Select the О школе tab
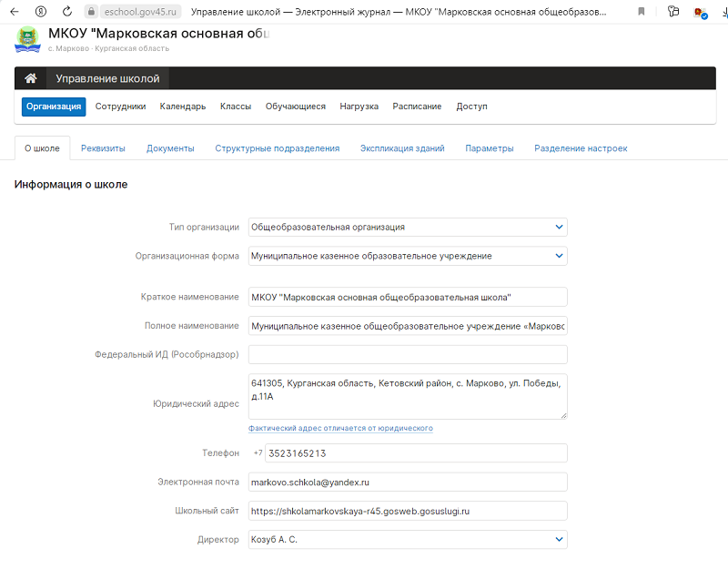728x569 pixels. (42, 148)
